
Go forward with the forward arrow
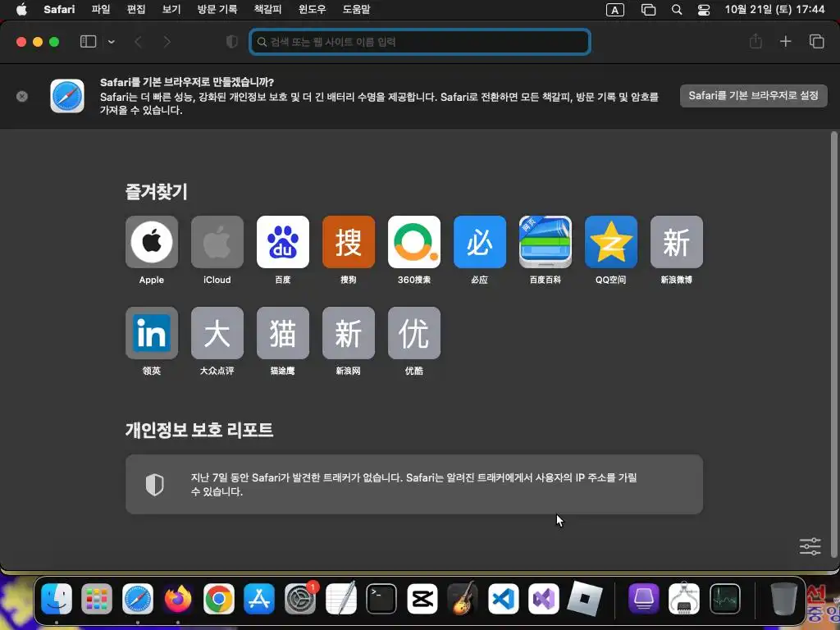pos(167,42)
